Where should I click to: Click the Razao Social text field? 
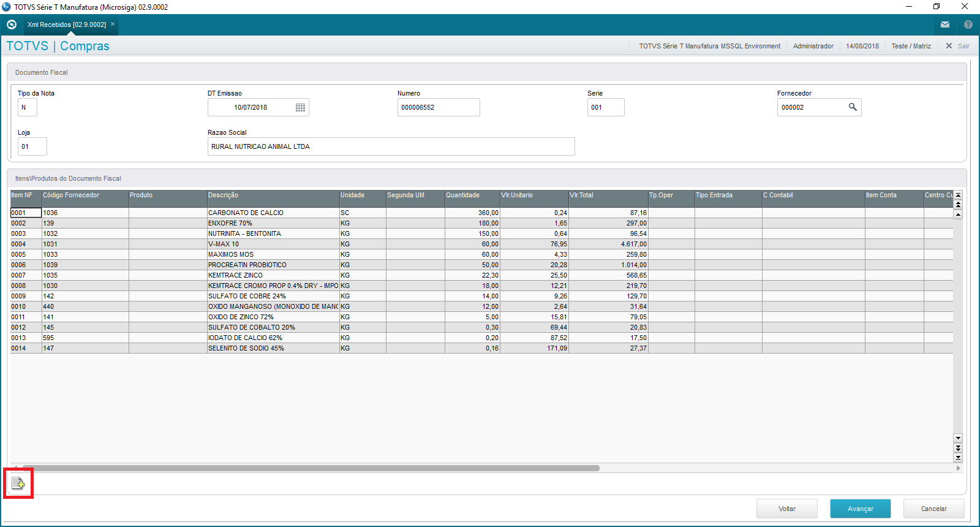[391, 146]
